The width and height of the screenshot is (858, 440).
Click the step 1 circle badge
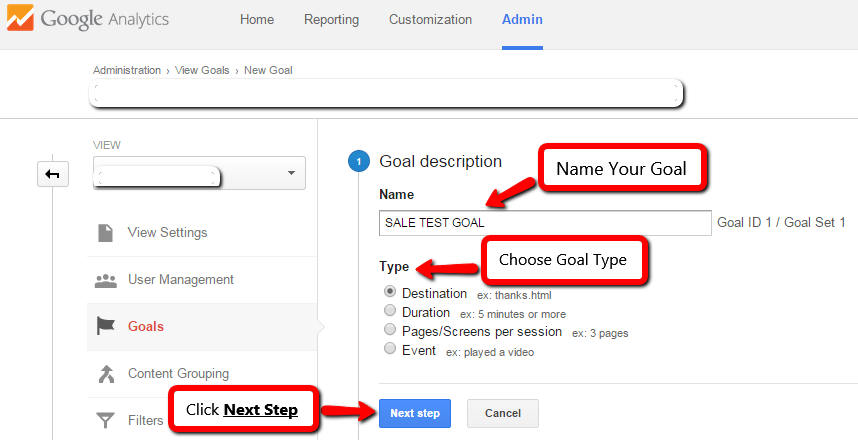click(358, 161)
